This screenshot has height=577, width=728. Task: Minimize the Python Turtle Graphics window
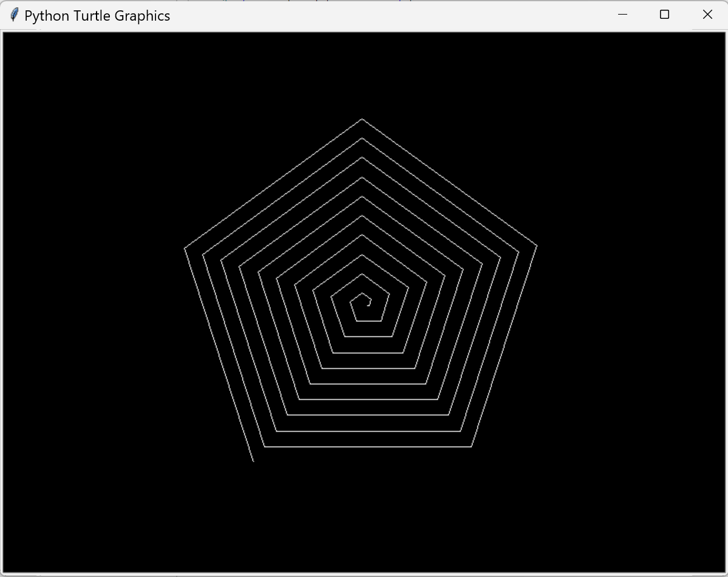622,15
